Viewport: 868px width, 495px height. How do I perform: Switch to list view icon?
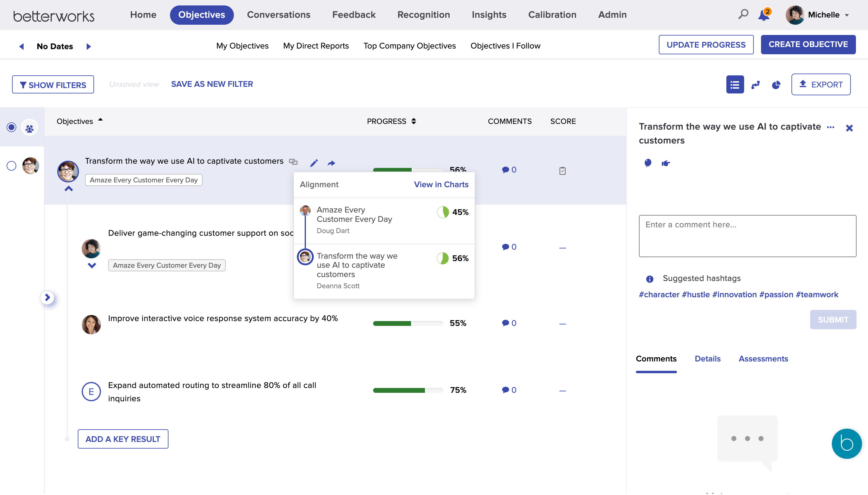pyautogui.click(x=735, y=84)
